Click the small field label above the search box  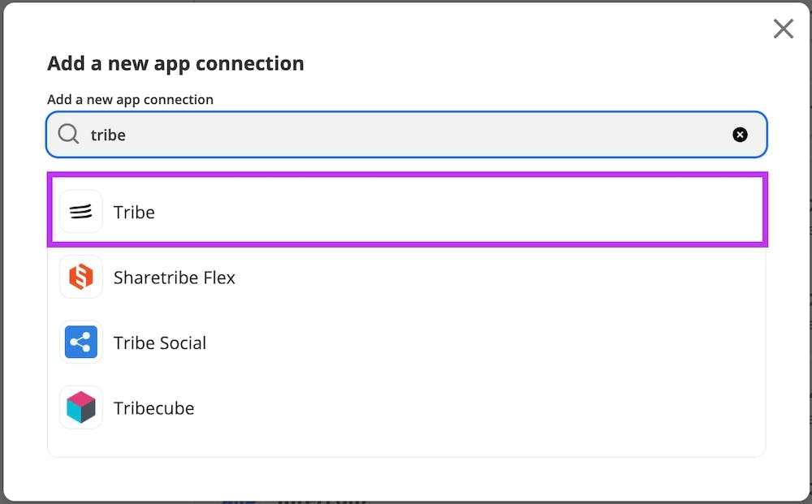[130, 99]
